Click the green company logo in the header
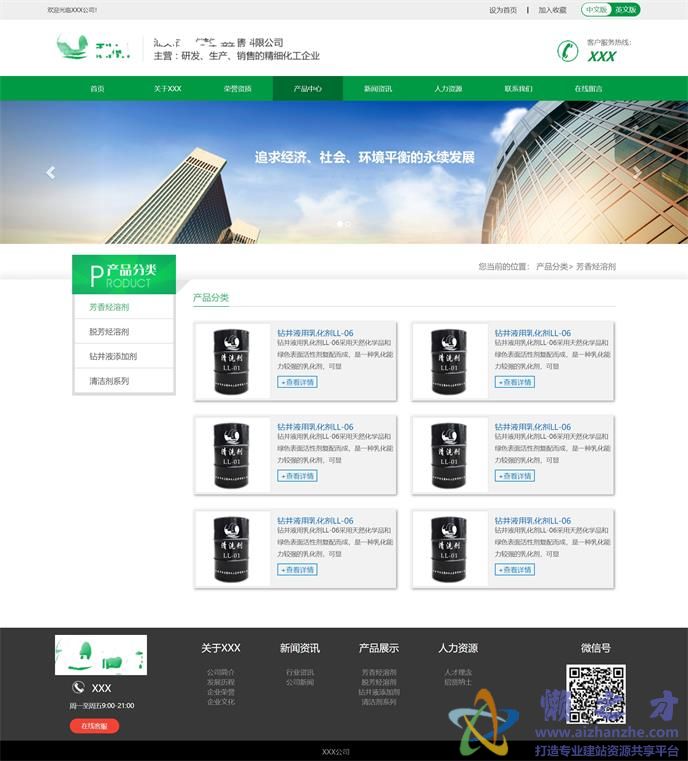Image resolution: width=688 pixels, height=761 pixels. (93, 47)
